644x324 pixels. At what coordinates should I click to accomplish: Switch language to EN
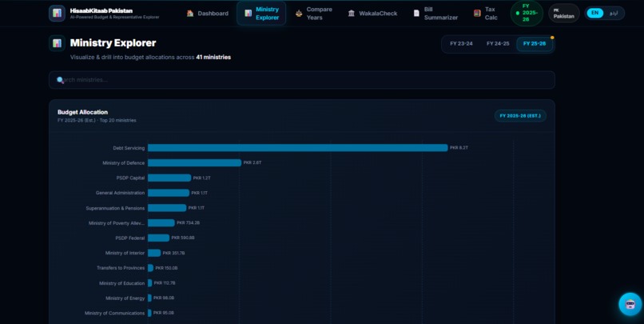click(x=594, y=13)
